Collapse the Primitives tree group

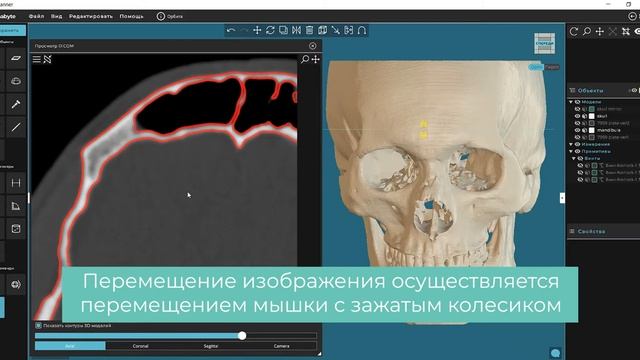click(x=571, y=151)
